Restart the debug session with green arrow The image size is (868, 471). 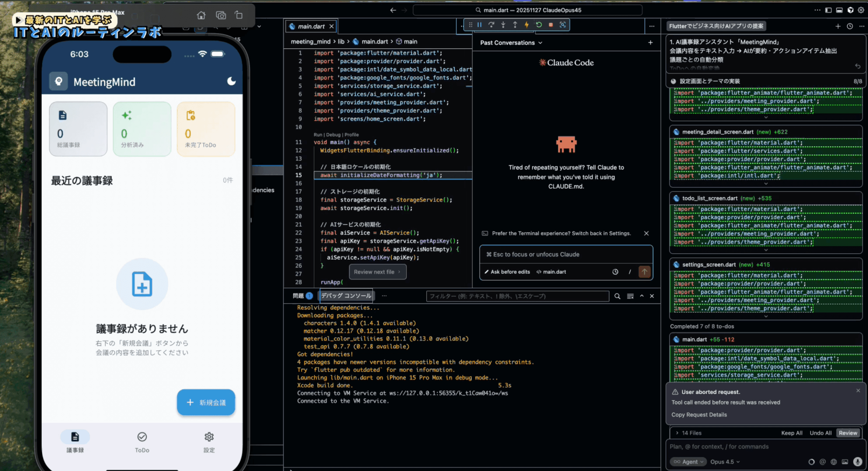[x=539, y=25]
